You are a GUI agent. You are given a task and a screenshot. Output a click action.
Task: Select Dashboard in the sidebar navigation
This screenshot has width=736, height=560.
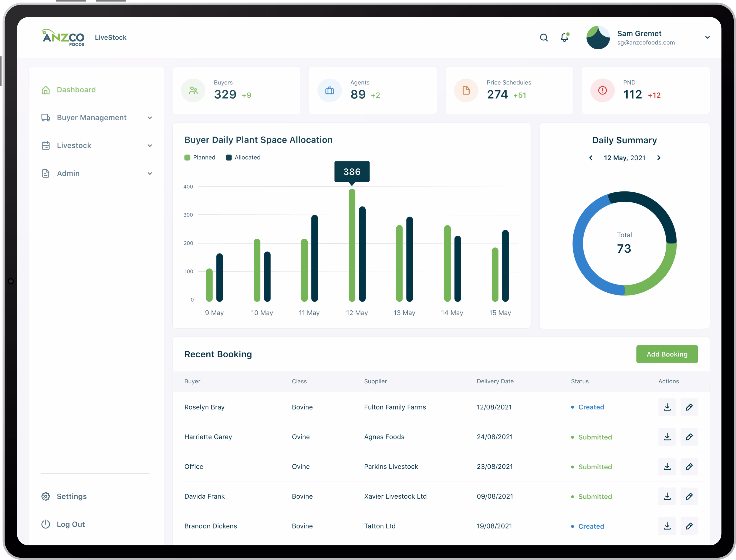tap(76, 90)
